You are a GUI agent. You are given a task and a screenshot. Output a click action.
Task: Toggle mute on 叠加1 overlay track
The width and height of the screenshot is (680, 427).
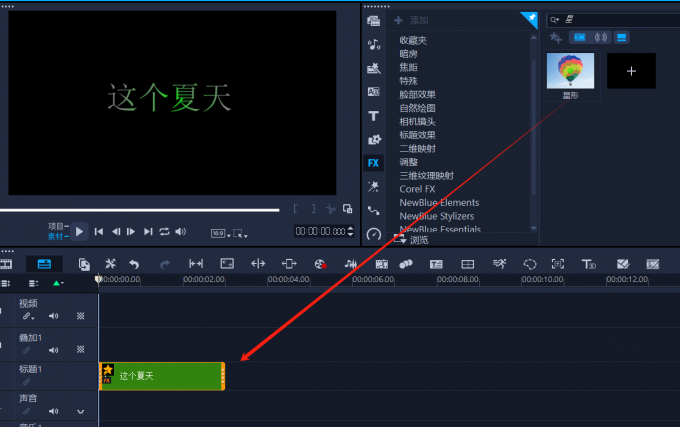(53, 349)
